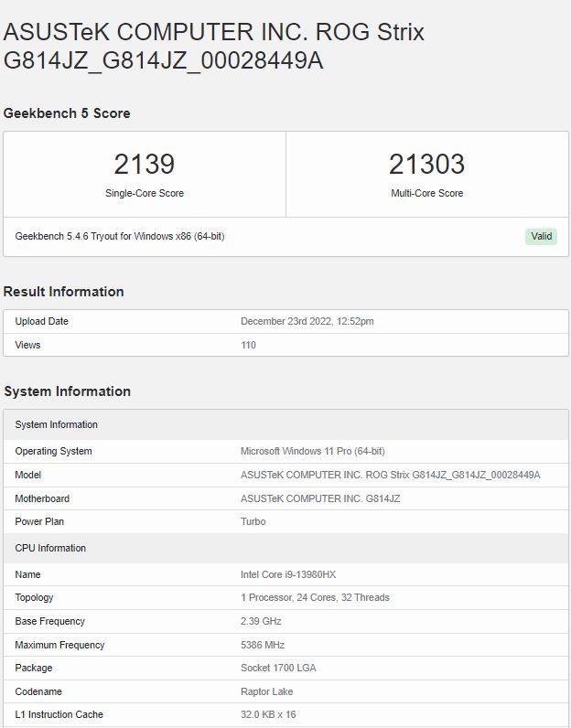The width and height of the screenshot is (571, 728).
Task: Click the Power Plan label
Action: (39, 521)
